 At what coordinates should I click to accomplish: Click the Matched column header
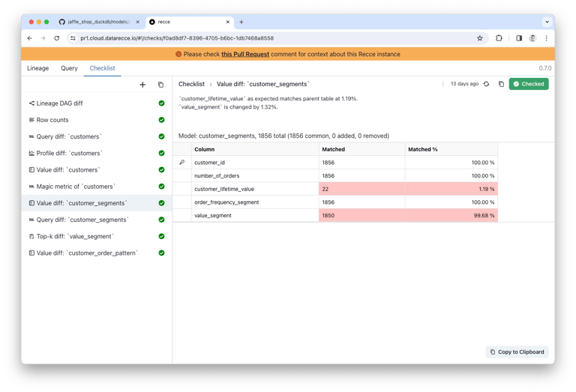(361, 149)
